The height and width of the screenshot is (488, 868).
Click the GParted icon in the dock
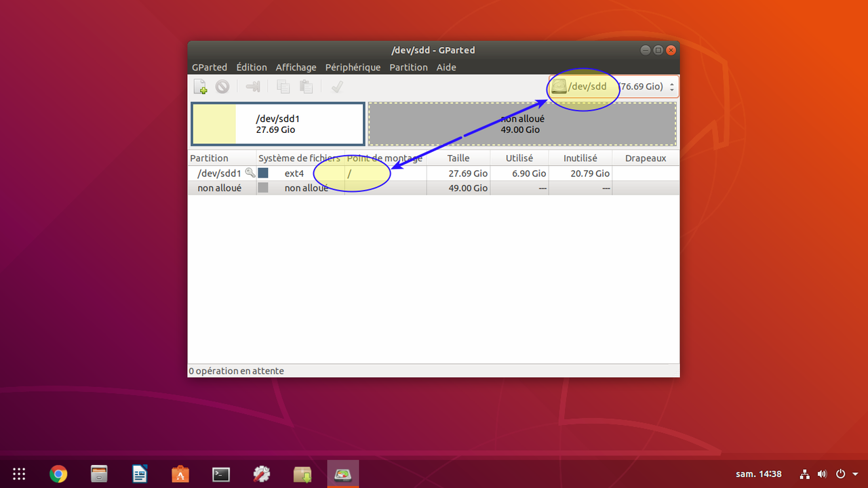343,474
